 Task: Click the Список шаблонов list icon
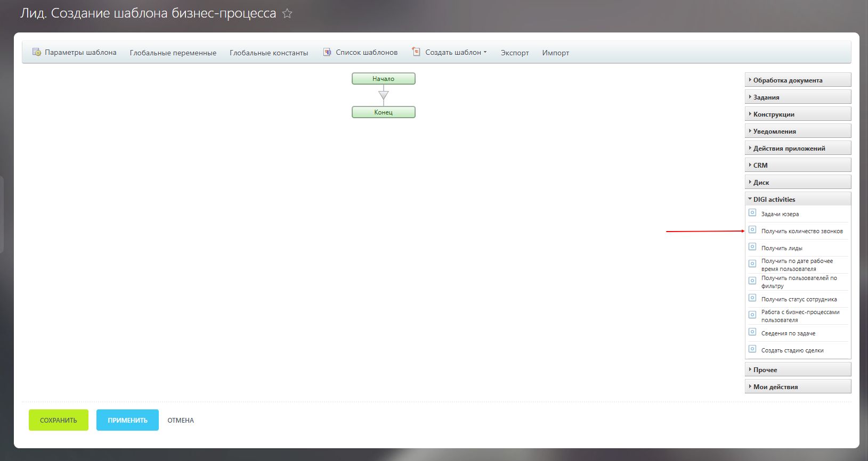pos(327,52)
